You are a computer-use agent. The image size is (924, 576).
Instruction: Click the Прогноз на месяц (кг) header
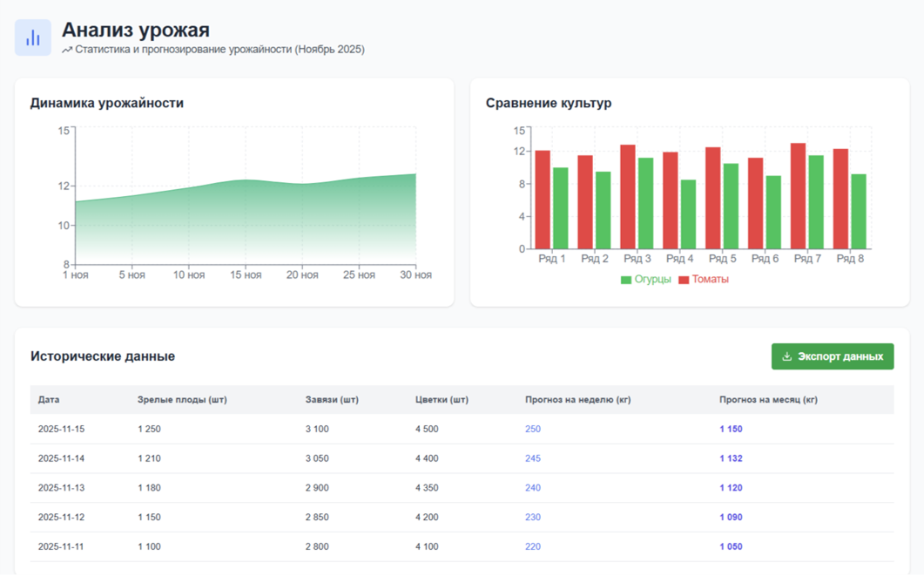point(768,400)
